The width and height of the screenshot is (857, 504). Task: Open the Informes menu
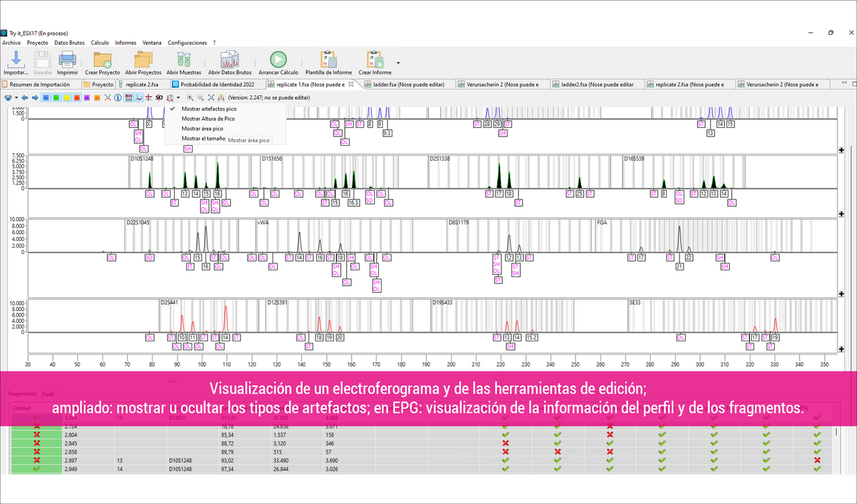coord(125,43)
